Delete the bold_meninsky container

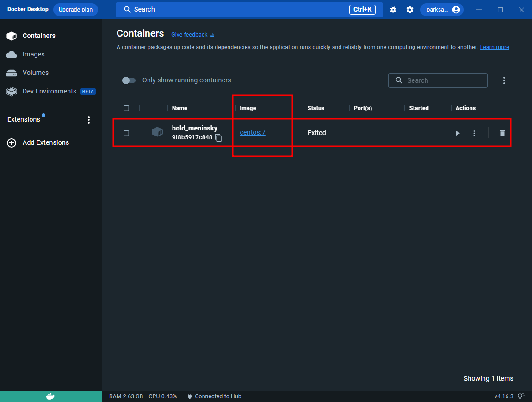pos(502,133)
